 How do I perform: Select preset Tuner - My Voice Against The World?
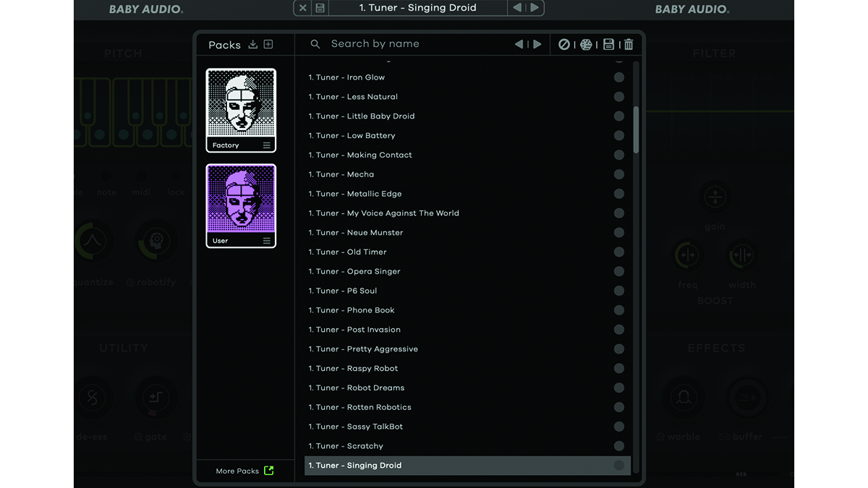pyautogui.click(x=467, y=213)
